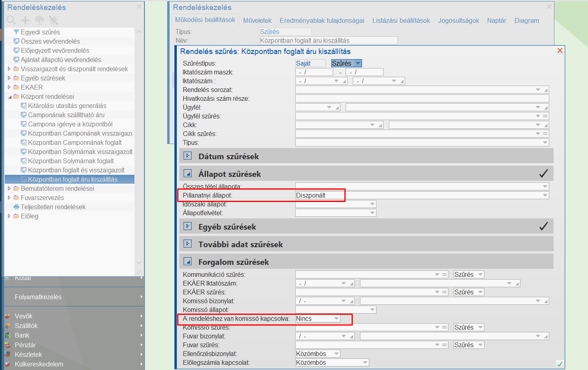
Task: Click the plus icon to add filter
Action: click(x=25, y=20)
